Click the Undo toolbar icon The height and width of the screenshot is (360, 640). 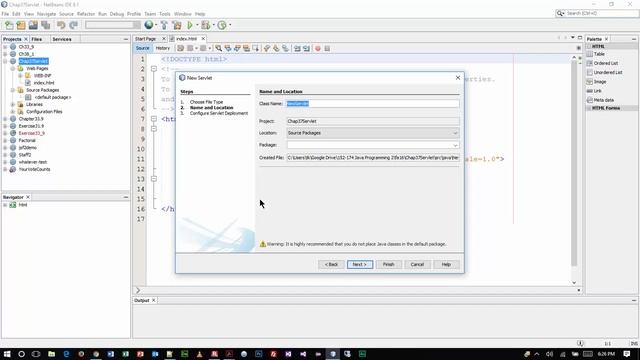pos(61,25)
